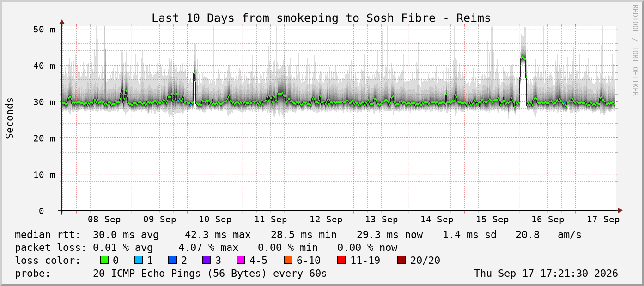The image size is (644, 286).
Task: Click the 42.3 ms max rtt value
Action: (218, 234)
